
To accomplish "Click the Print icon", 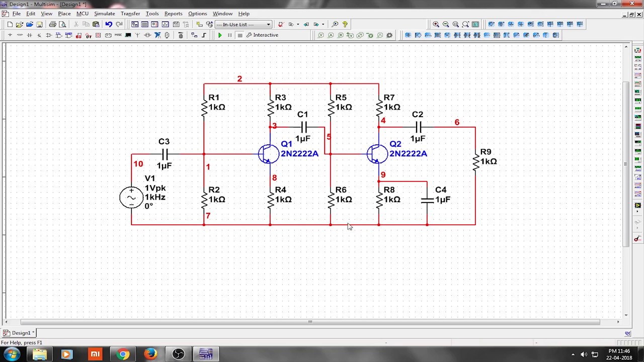I will [x=52, y=24].
